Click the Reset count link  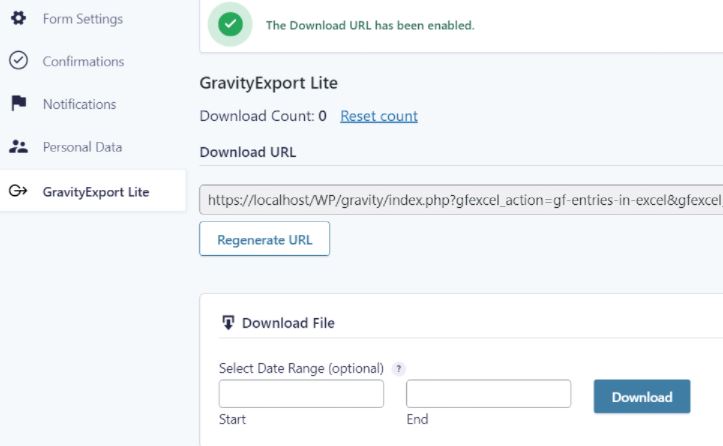(379, 116)
